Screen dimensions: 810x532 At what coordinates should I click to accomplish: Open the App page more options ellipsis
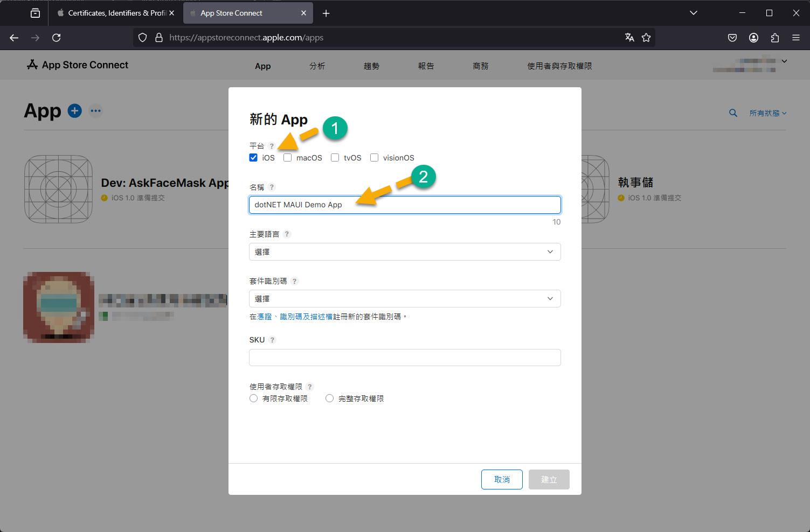tap(96, 111)
